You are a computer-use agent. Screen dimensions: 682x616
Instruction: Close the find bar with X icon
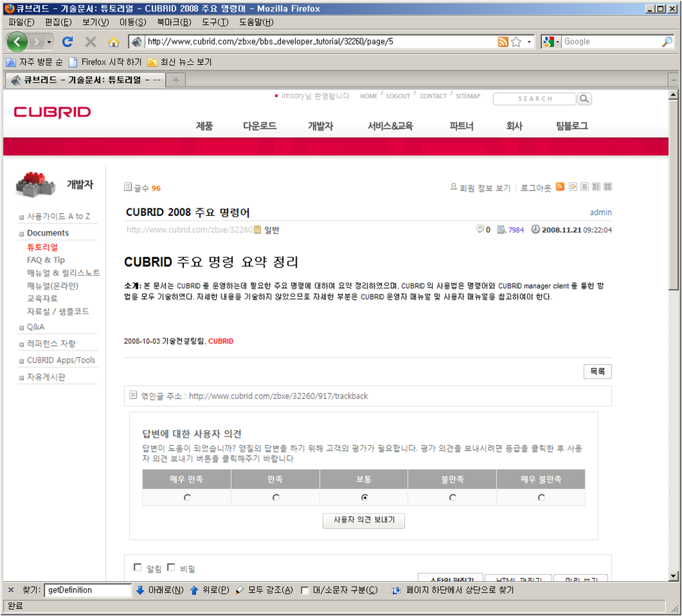click(x=11, y=590)
